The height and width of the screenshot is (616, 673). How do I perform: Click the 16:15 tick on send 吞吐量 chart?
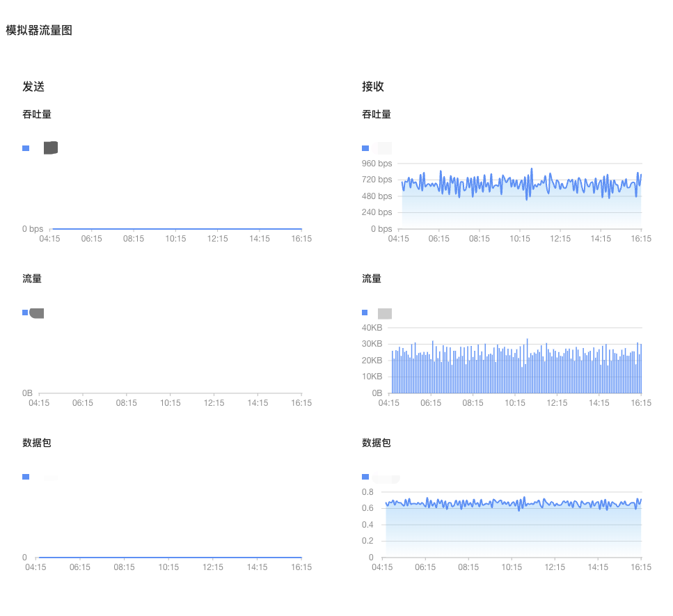pyautogui.click(x=301, y=239)
